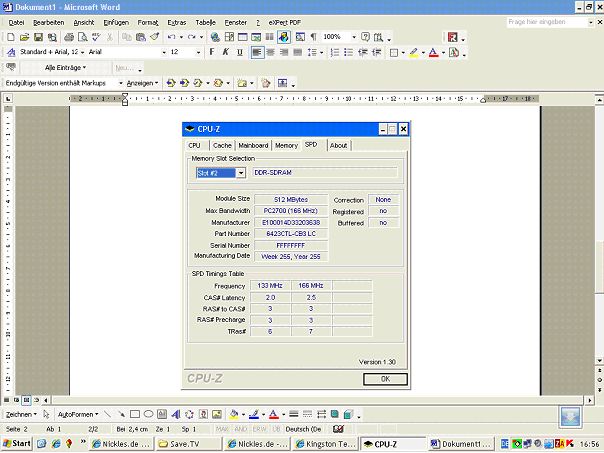Open style dropdown 'Standard + Arial'
Viewport: 604px width, 453px height.
82,52
